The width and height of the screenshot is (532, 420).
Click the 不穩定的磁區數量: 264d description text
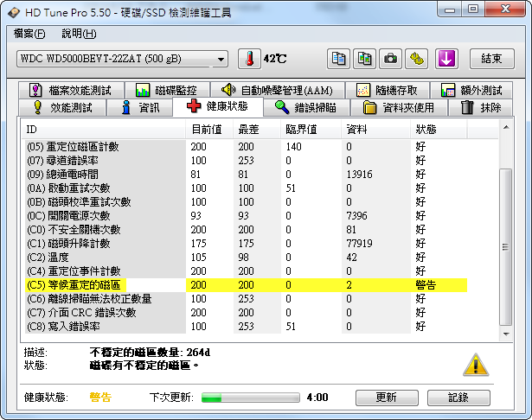click(x=150, y=353)
